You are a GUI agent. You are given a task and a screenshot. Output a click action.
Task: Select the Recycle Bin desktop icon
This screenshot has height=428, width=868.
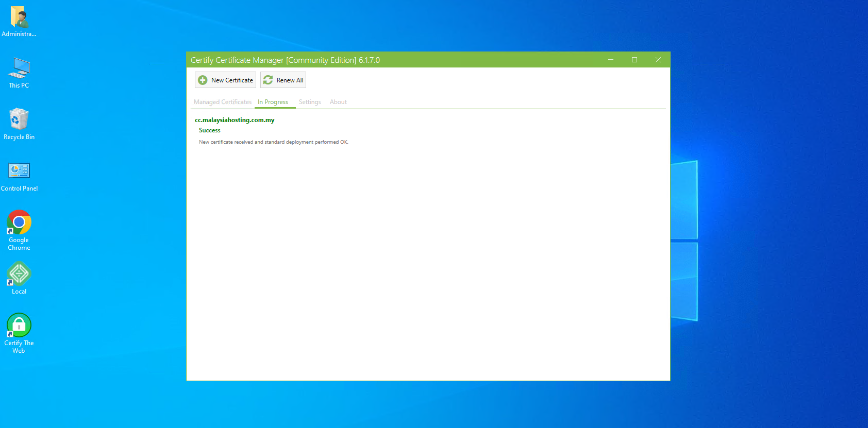pos(19,124)
